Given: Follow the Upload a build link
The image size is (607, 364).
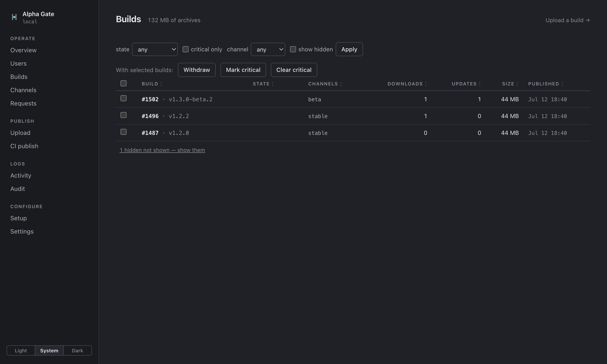Looking at the screenshot, I should [568, 20].
